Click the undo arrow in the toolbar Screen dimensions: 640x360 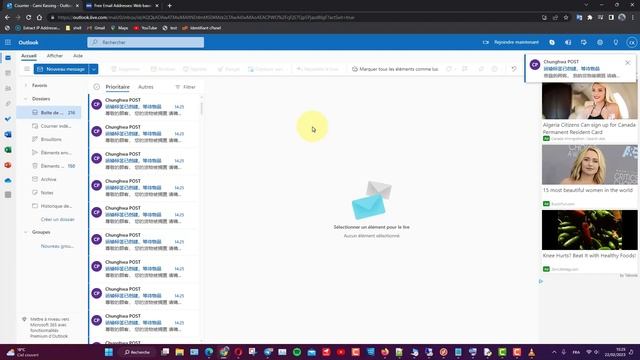pos(514,69)
